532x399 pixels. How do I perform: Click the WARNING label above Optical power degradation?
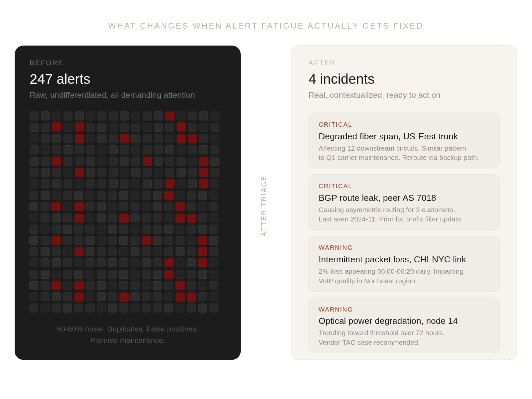(335, 310)
